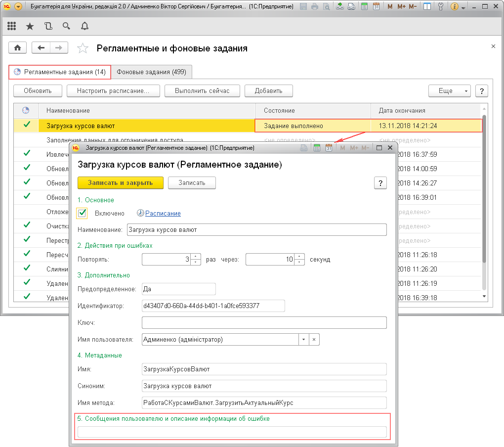Click Записать и закрыть button
Viewport: 504px width, 447px height.
[120, 182]
